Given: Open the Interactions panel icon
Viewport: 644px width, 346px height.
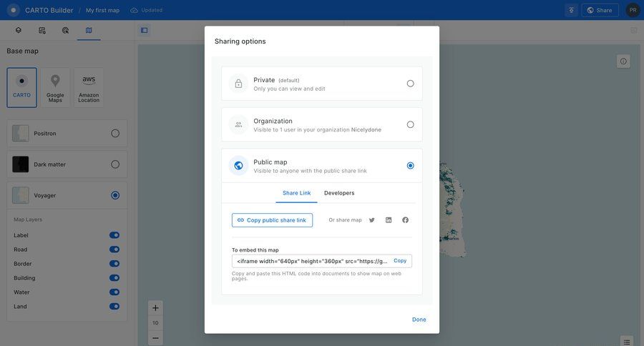Looking at the screenshot, I should tap(65, 30).
